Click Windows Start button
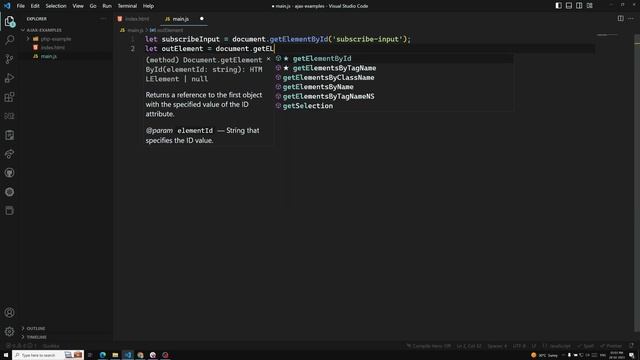Screen dimensions: 640x360 tap(6, 355)
